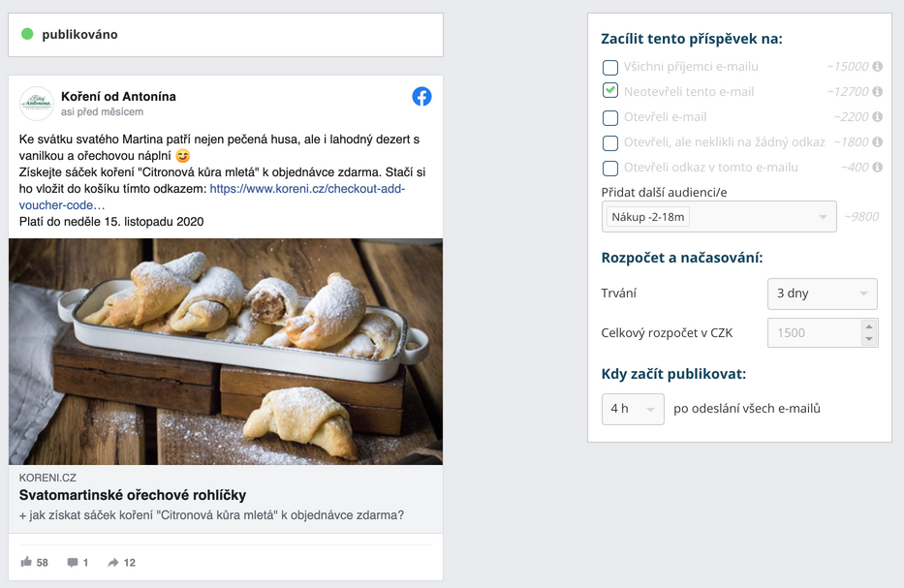Uncheck 'Neotevřeli tento e-mail' checkbox

pyautogui.click(x=610, y=91)
